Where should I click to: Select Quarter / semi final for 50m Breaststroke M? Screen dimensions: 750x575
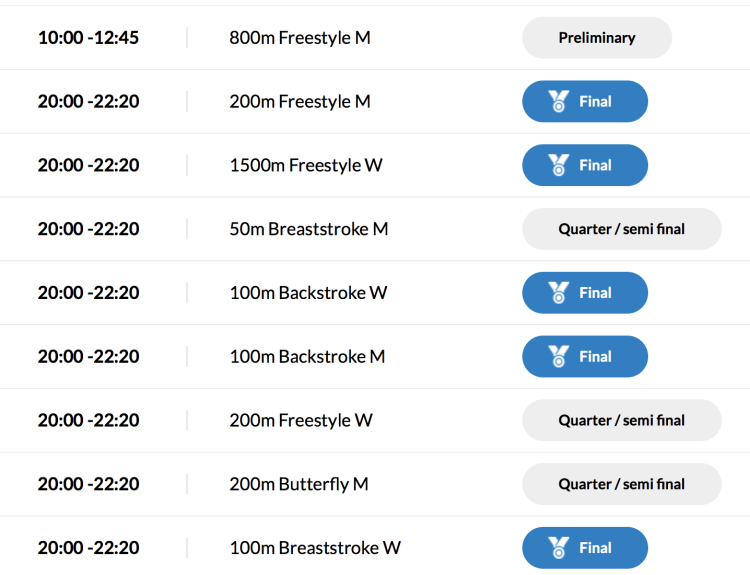point(621,229)
